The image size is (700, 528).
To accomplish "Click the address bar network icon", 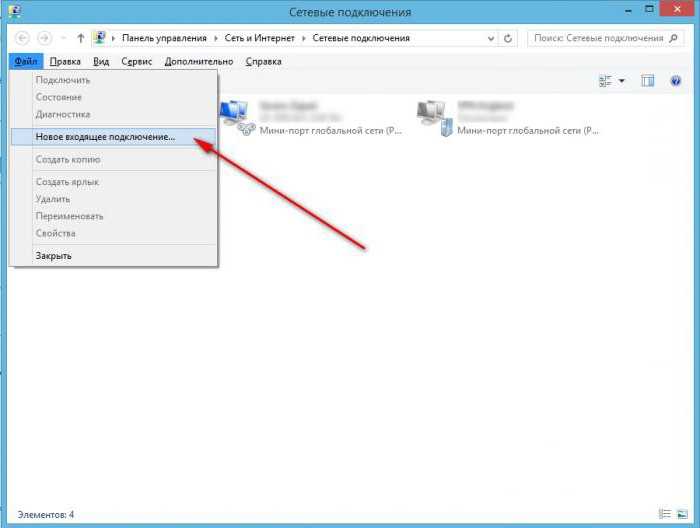I will point(100,37).
